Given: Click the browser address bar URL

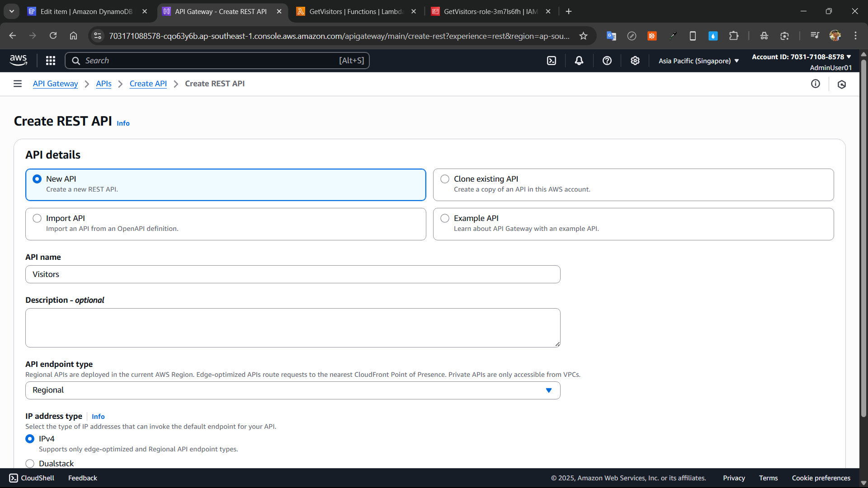Looking at the screenshot, I should (x=339, y=36).
